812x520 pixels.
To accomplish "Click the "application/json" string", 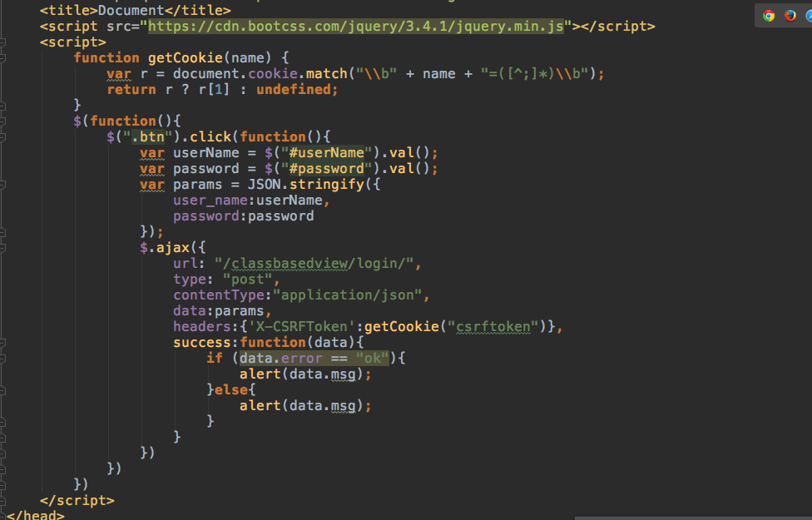I will 348,295.
